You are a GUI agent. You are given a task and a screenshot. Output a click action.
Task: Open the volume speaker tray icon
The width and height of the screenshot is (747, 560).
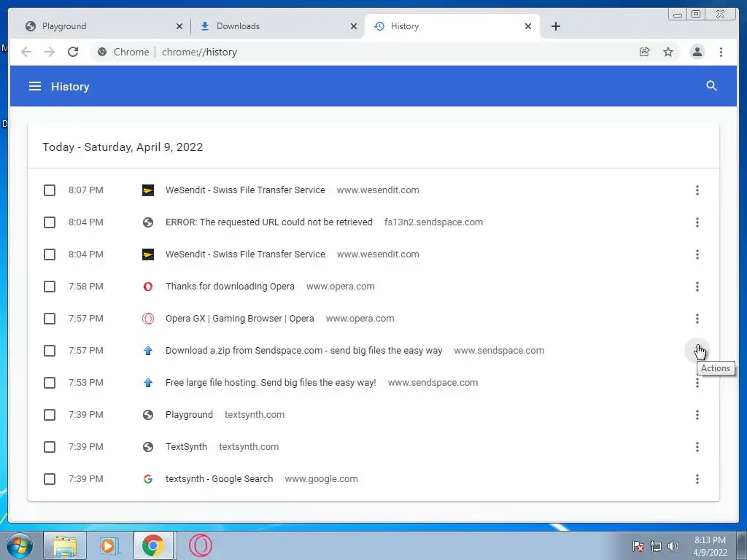tap(673, 546)
